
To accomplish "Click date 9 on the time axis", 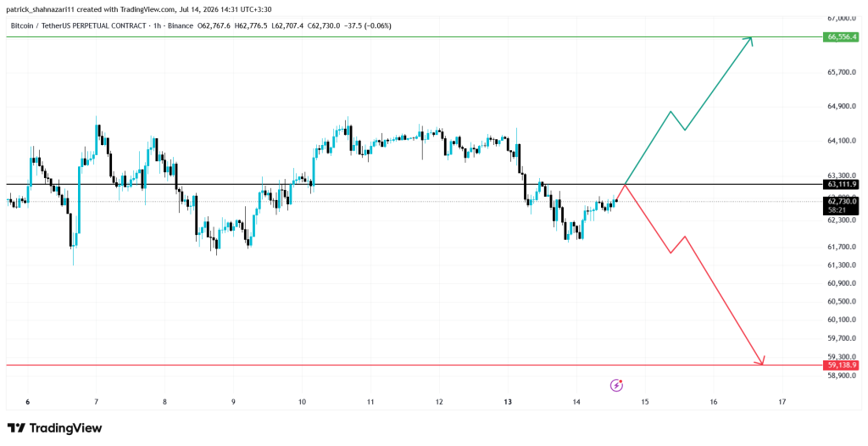I will tap(234, 402).
